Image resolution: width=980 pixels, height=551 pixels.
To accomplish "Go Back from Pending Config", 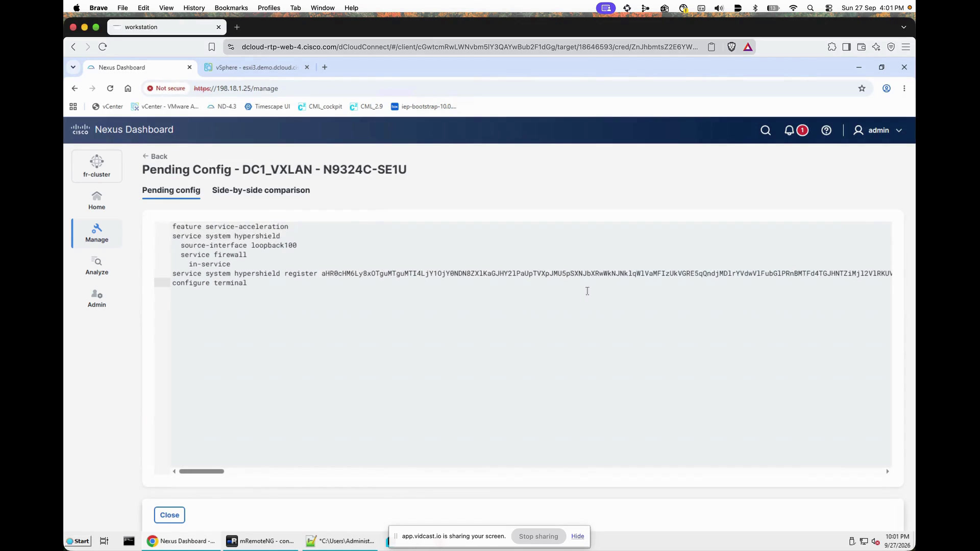I will click(155, 156).
